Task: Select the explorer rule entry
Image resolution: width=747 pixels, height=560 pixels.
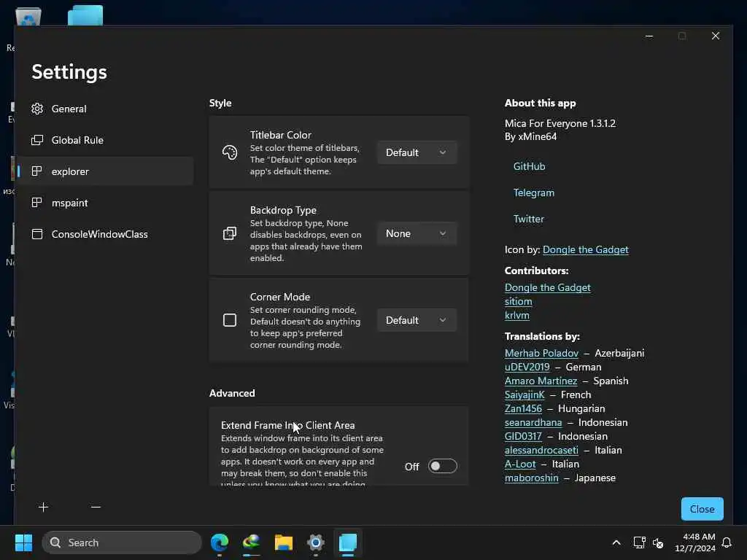Action: [x=106, y=171]
